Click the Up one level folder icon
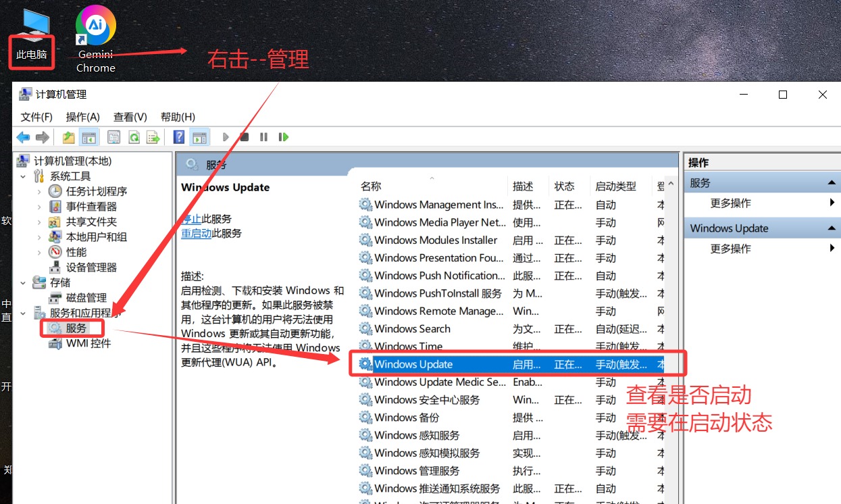The height and width of the screenshot is (504, 841). point(69,137)
